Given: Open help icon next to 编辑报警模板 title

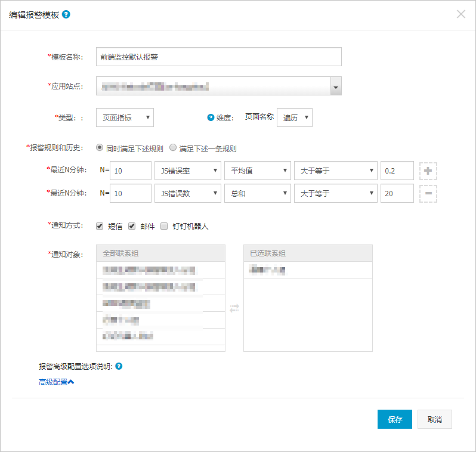Looking at the screenshot, I should click(x=66, y=14).
